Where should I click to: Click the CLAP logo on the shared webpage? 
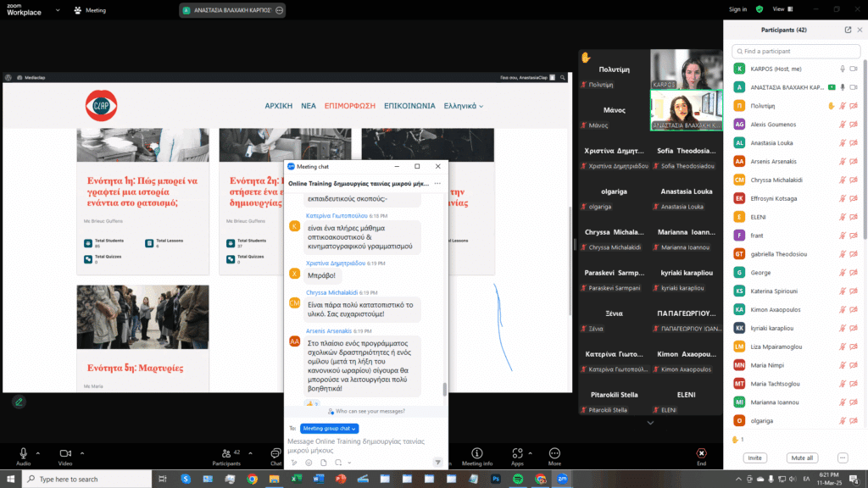click(102, 106)
